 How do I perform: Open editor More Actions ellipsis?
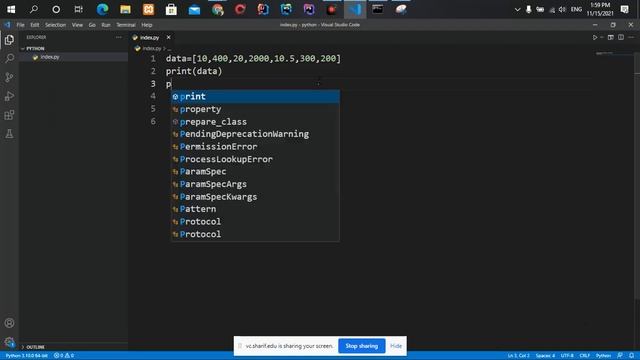(631, 37)
